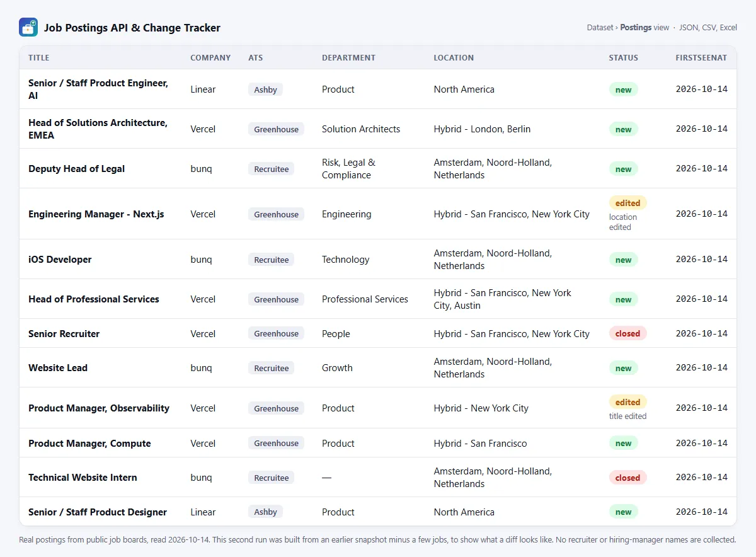Select the 'iOS Developer' title

[60, 260]
